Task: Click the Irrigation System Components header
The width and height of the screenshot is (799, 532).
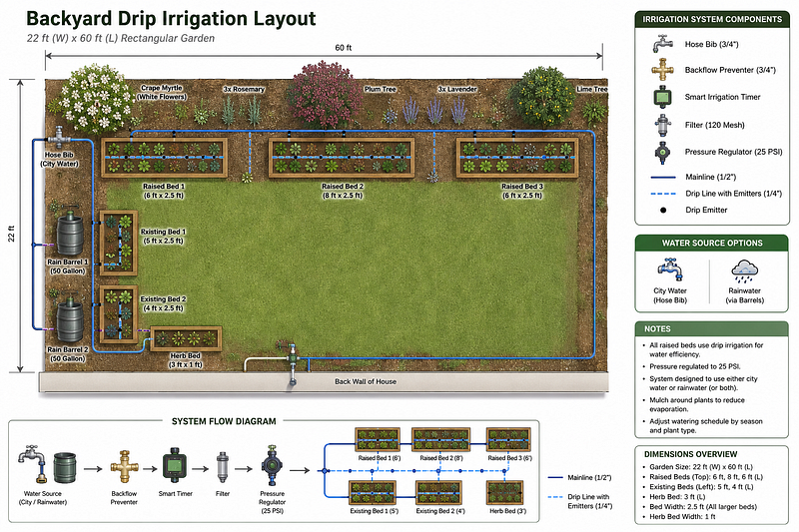Action: (x=712, y=19)
